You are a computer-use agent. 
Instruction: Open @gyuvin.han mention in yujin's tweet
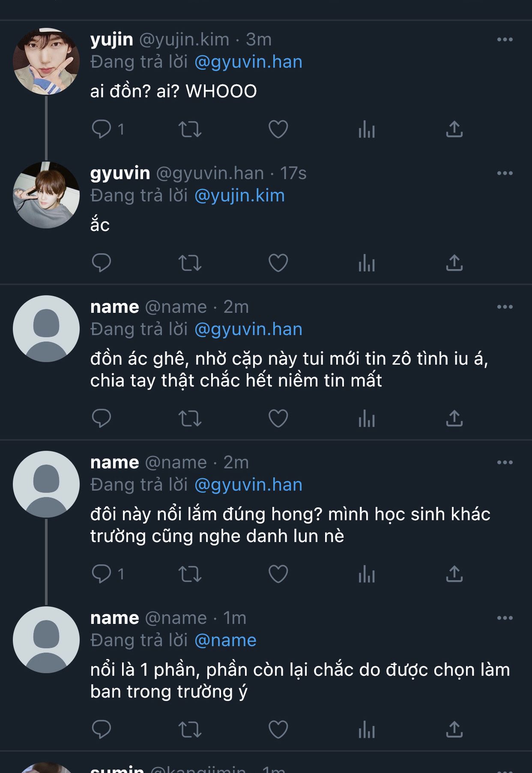(248, 62)
